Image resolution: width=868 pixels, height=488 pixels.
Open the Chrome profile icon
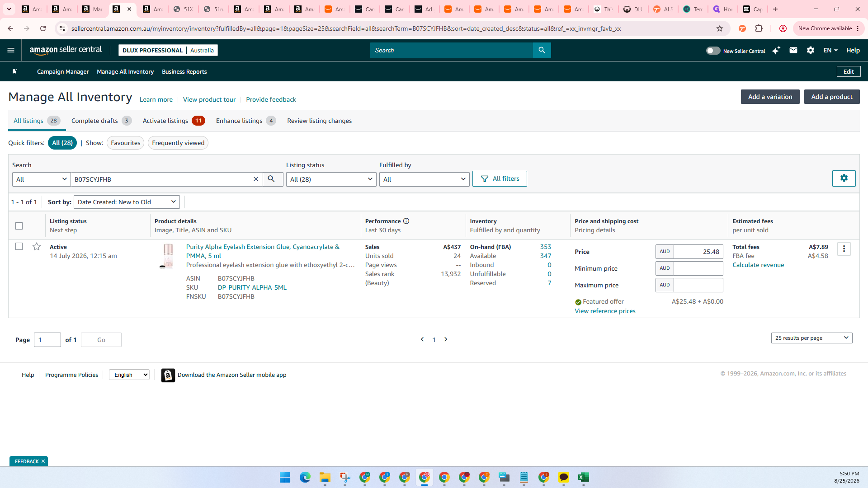[783, 28]
